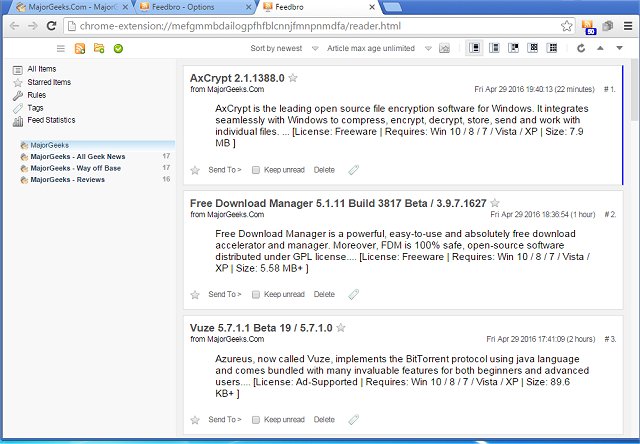The width and height of the screenshot is (640, 444).
Task: Tag the AxCrypt article
Action: coord(353,170)
